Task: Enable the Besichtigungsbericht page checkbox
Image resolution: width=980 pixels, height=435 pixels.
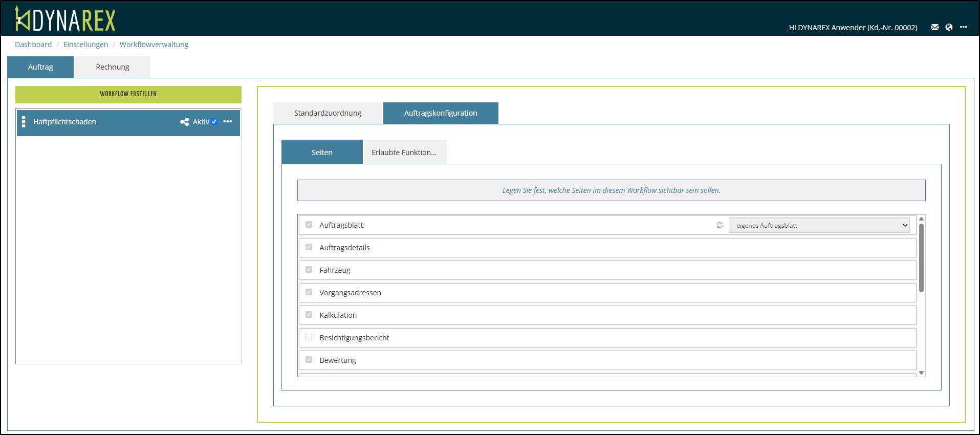Action: 309,337
